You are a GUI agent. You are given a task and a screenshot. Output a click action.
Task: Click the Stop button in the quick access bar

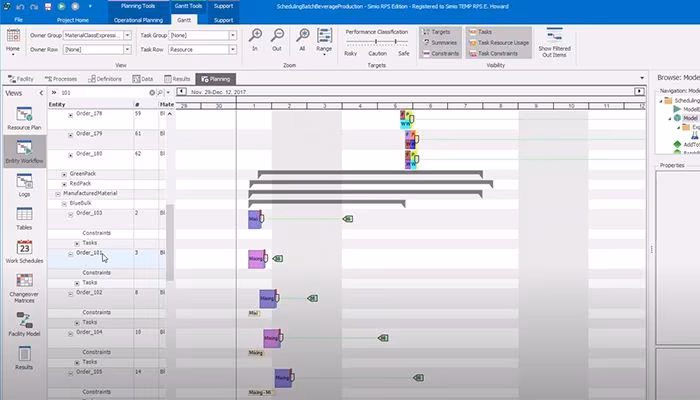coord(75,7)
